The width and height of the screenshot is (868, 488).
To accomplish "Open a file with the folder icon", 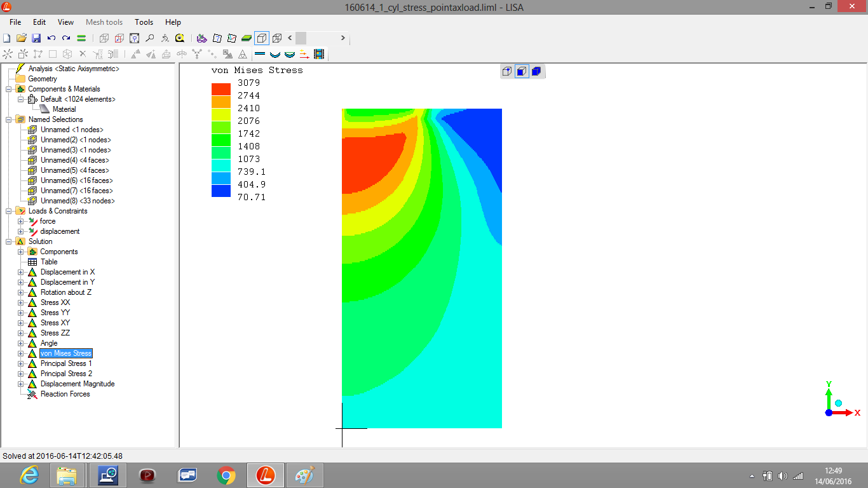I will tap(22, 38).
